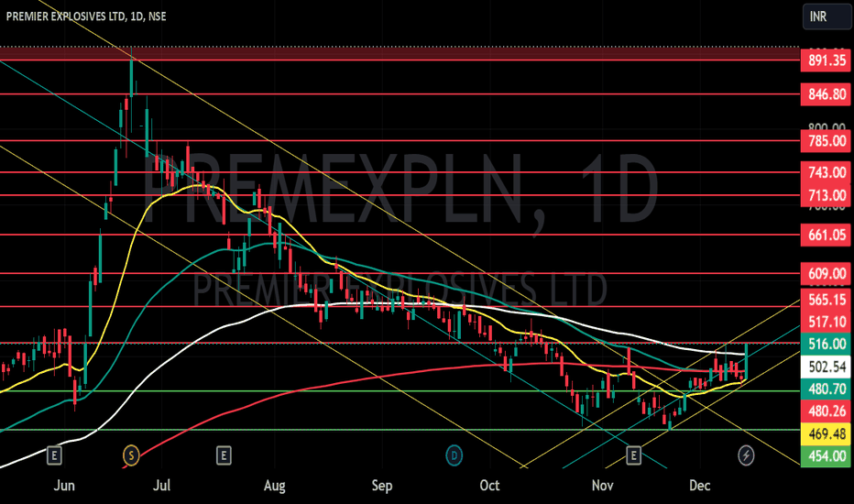Image resolution: width=854 pixels, height=504 pixels.
Task: Click the Nov label on time axis
Action: pos(602,485)
